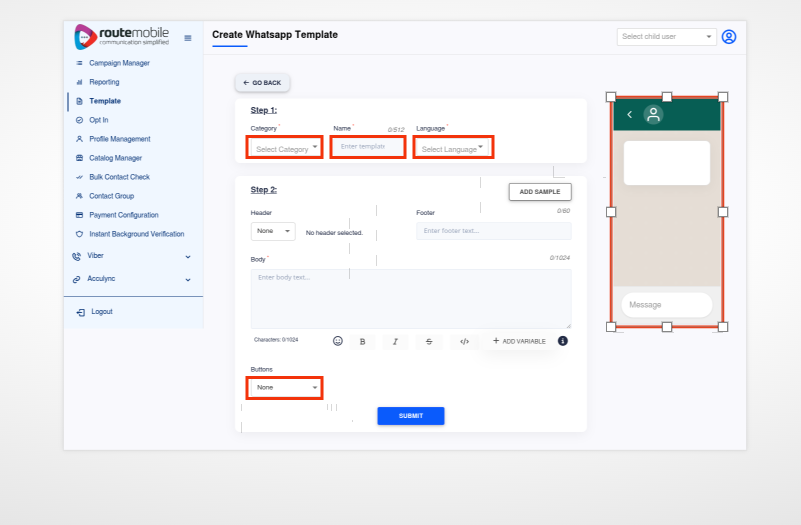The height and width of the screenshot is (525, 801).
Task: Open Contact Group page
Action: [112, 196]
